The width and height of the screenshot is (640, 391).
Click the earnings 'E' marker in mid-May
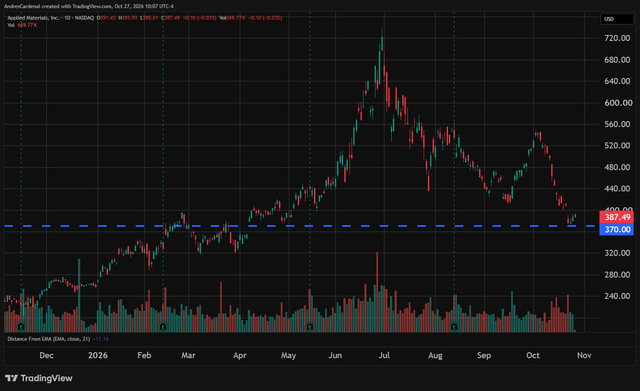click(310, 327)
